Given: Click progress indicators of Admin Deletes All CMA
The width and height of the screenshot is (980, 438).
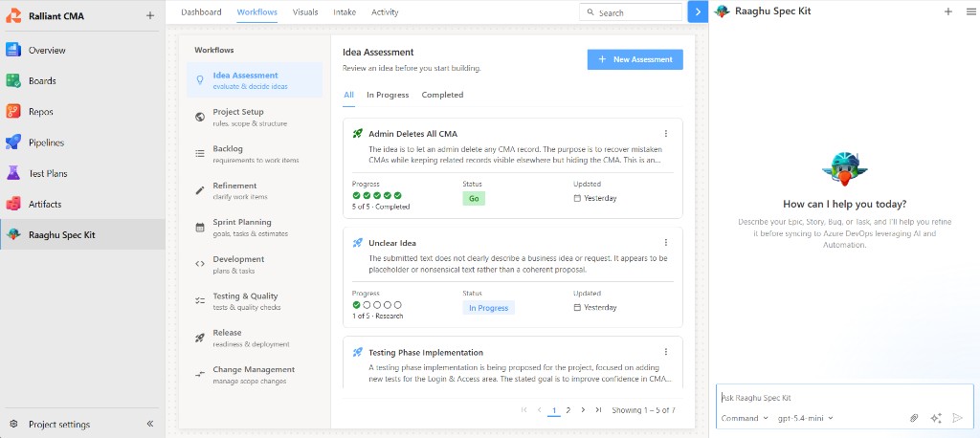Looking at the screenshot, I should [x=377, y=195].
